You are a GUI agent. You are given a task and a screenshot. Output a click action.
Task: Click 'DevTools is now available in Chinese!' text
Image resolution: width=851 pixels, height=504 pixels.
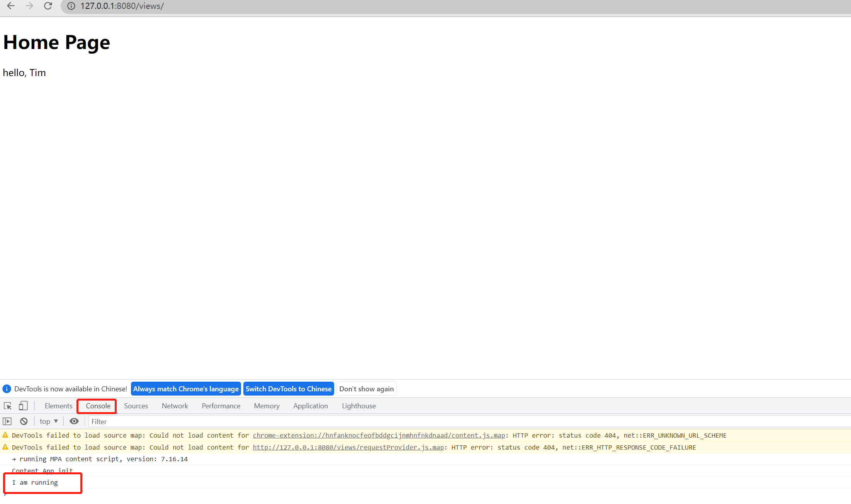(x=71, y=389)
